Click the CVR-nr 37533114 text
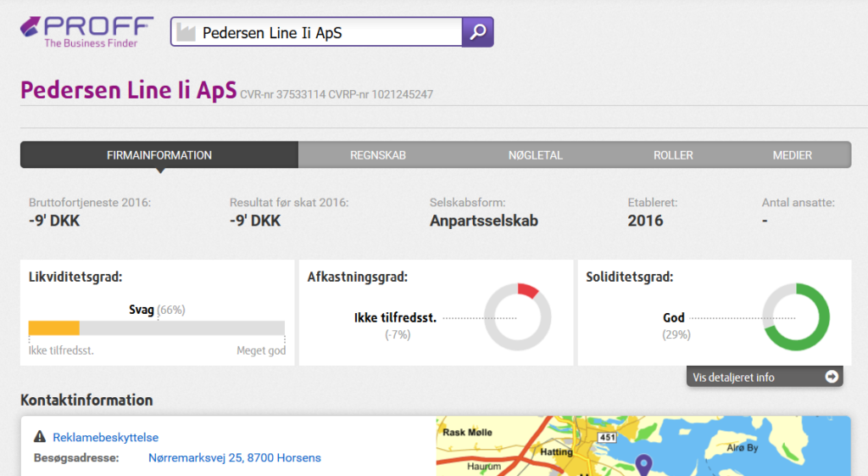Viewport: 868px width, 476px height. pyautogui.click(x=282, y=95)
